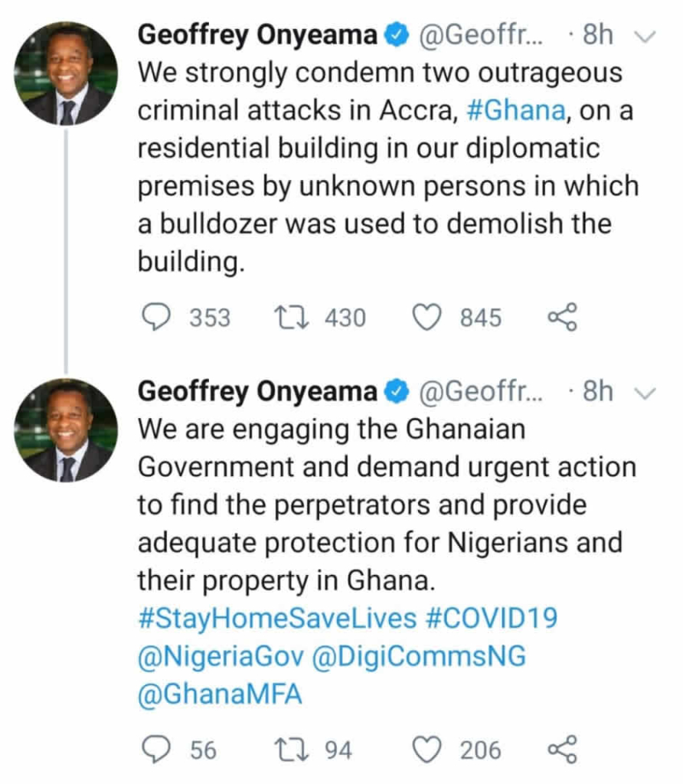
Task: Click Geoffrey Onyeama's name on first tweet
Action: [x=257, y=34]
